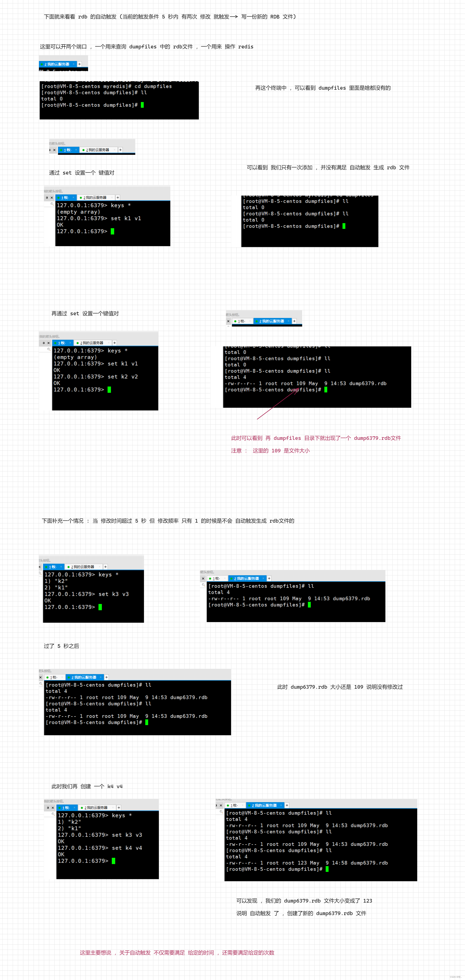Click search magnifier beside terminal ending 'set k2 v2'

click(x=49, y=349)
